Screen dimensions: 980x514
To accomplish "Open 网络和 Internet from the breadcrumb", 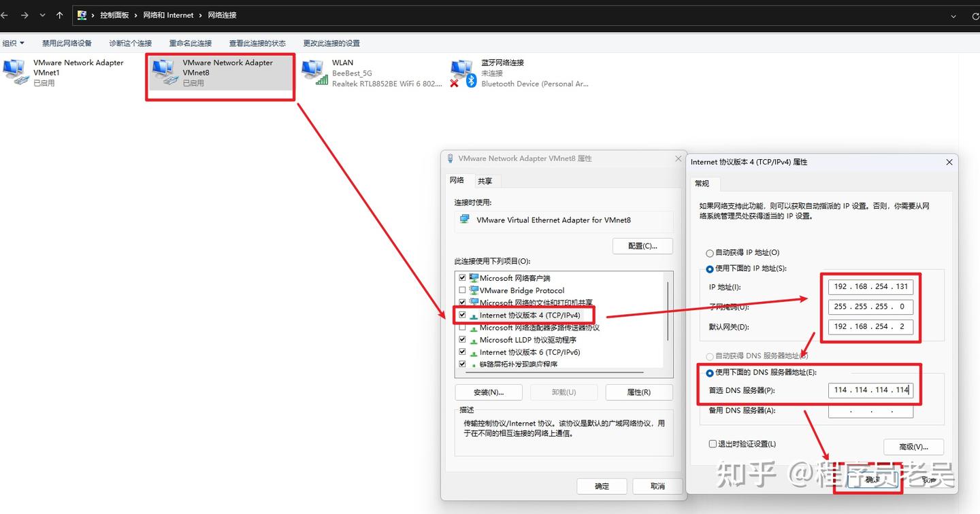I will (169, 15).
